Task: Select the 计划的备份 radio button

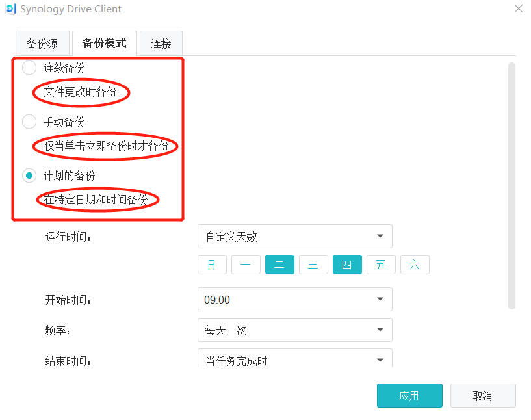Action: point(29,176)
